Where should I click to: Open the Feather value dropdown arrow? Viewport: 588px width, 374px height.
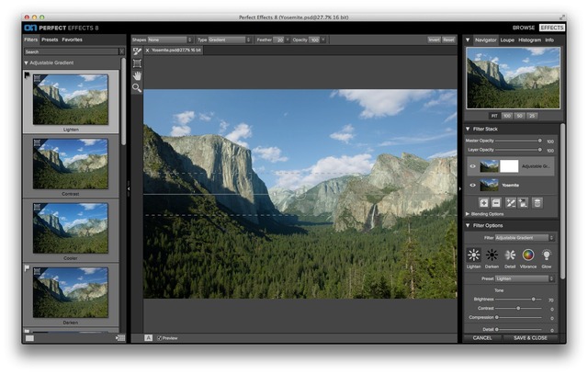(288, 40)
